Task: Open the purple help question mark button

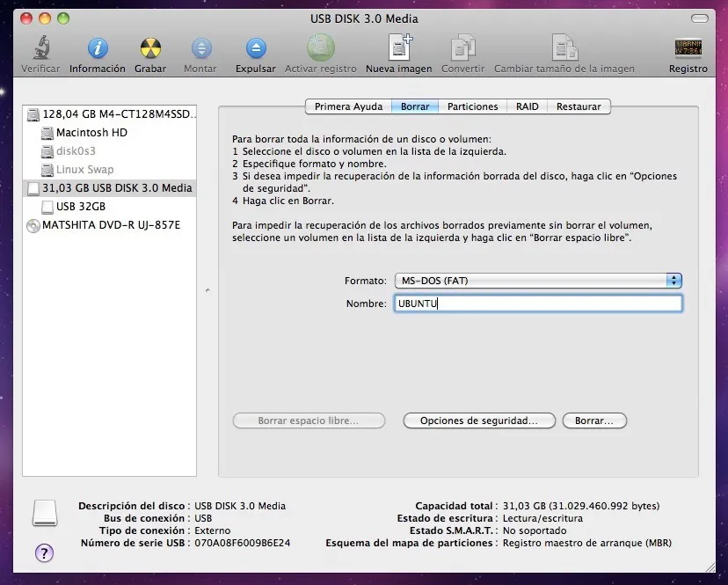Action: (x=45, y=553)
